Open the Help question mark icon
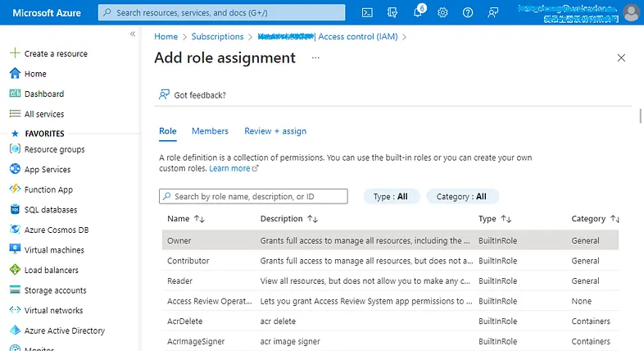 [x=467, y=13]
